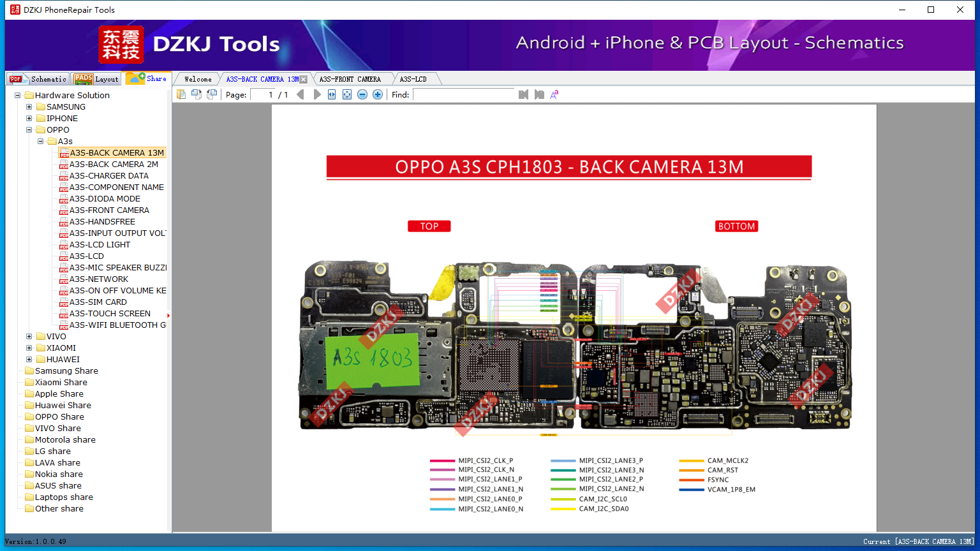Click the Find text input field
This screenshot has width=980, height=551.
click(x=463, y=94)
